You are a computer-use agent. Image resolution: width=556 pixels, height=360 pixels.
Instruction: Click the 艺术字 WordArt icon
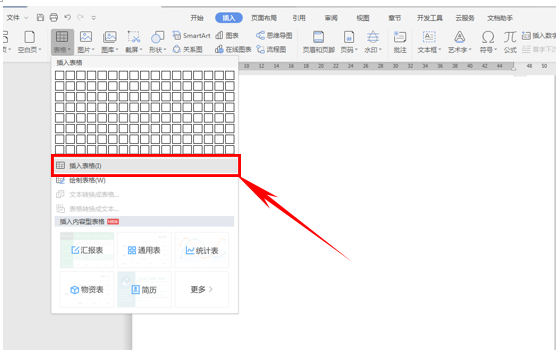460,37
